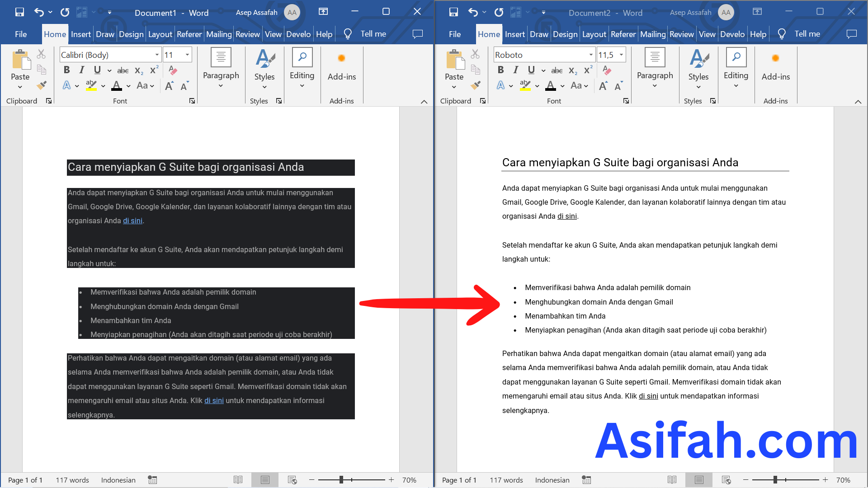Open Insert tab in Document1
This screenshot has height=488, width=868.
point(81,34)
